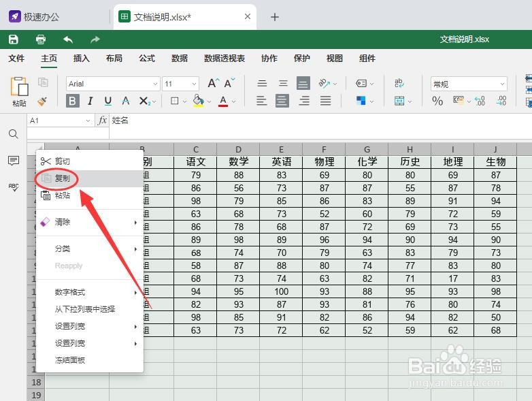
Task: Click the Subscript X₂ button
Action: 144,101
